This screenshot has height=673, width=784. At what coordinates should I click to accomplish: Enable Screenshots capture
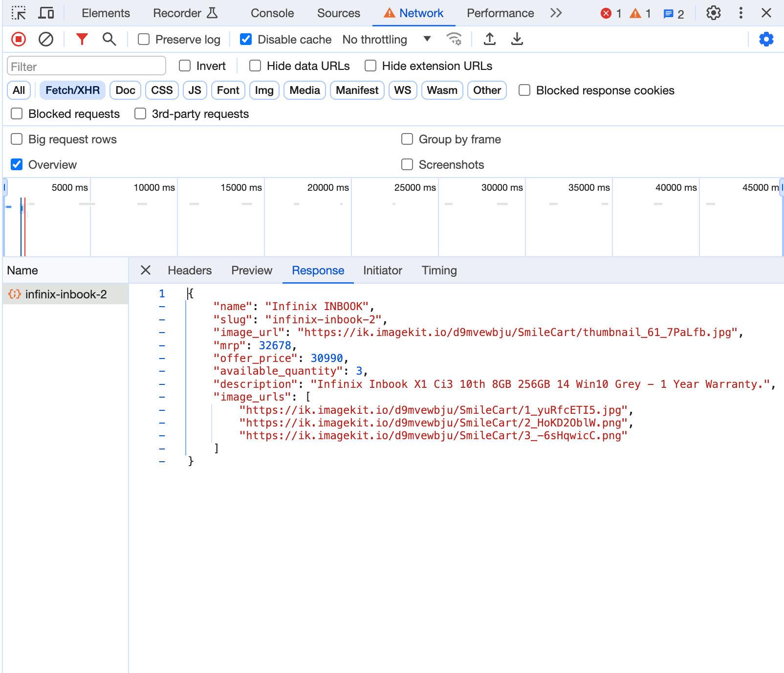(407, 164)
